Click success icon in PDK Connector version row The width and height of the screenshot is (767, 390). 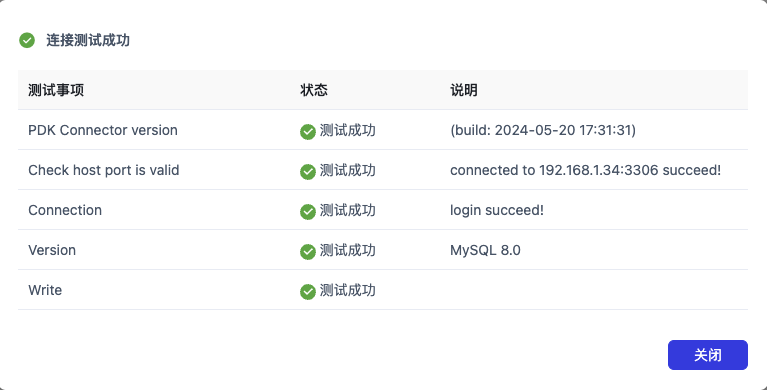308,132
